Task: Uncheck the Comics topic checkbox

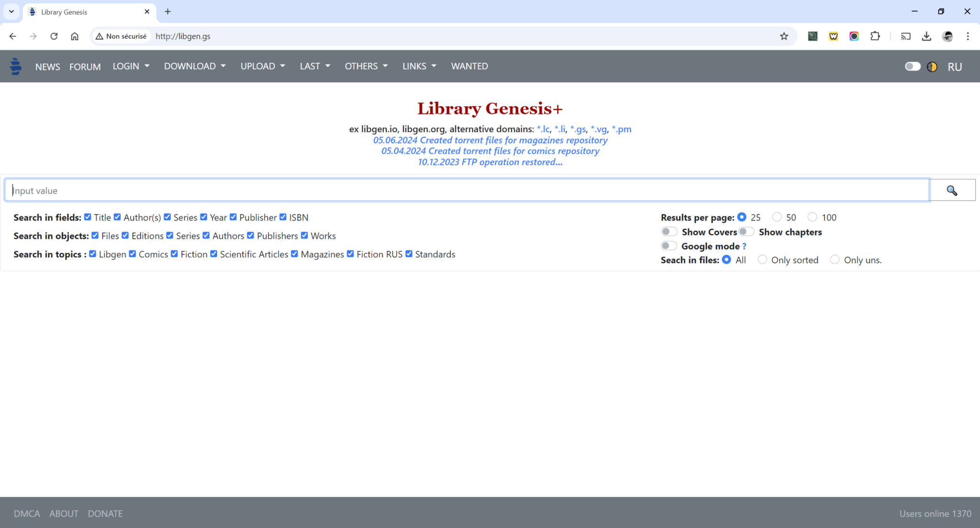Action: point(133,254)
